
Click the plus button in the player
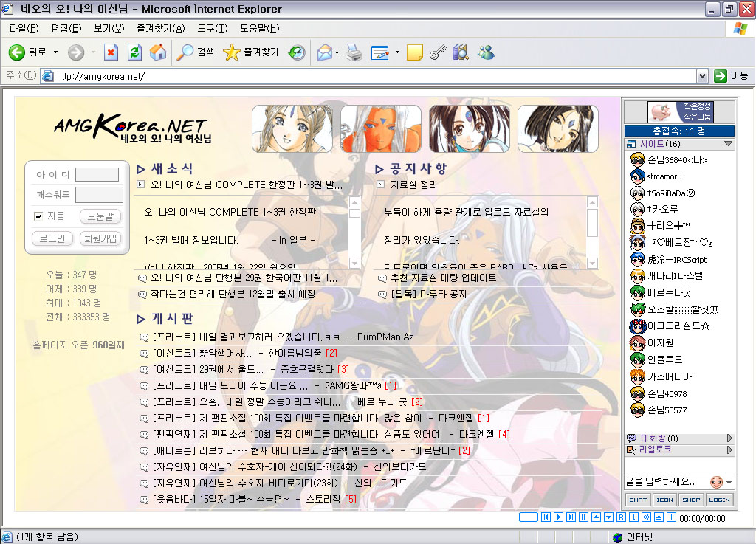(671, 517)
